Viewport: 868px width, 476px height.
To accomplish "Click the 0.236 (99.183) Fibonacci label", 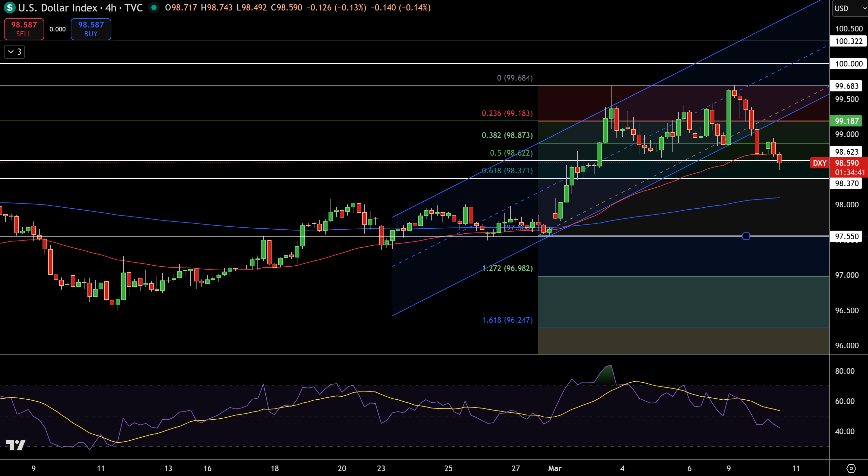I will pyautogui.click(x=507, y=113).
